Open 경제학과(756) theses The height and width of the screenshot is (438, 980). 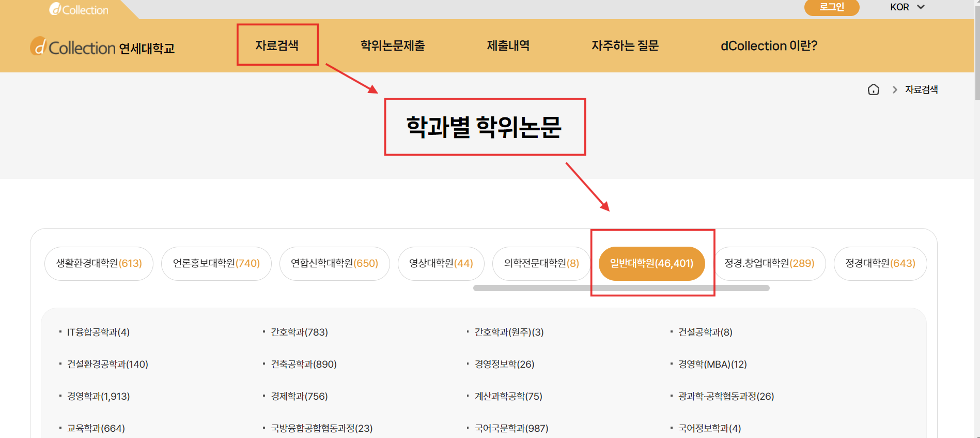click(x=300, y=396)
